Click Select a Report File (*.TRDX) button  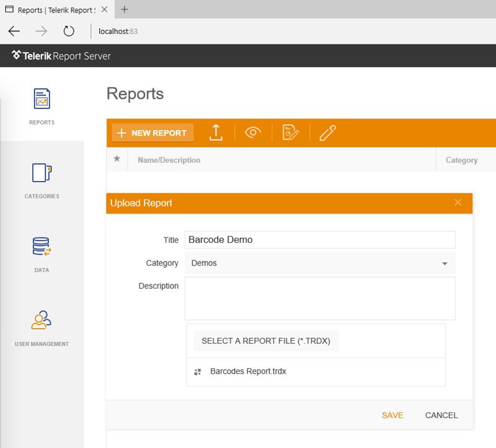pos(266,341)
